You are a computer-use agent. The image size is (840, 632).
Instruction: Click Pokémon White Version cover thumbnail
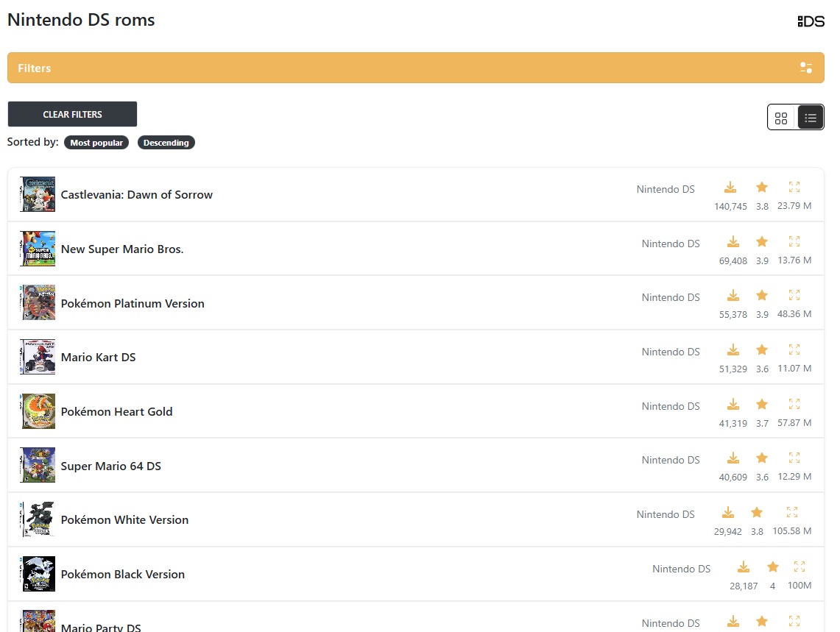[x=38, y=519]
